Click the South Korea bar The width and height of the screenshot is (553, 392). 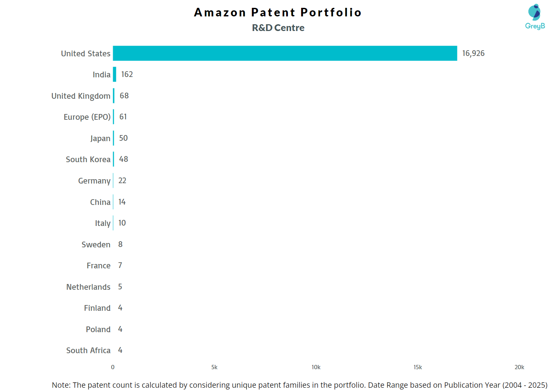(113, 159)
